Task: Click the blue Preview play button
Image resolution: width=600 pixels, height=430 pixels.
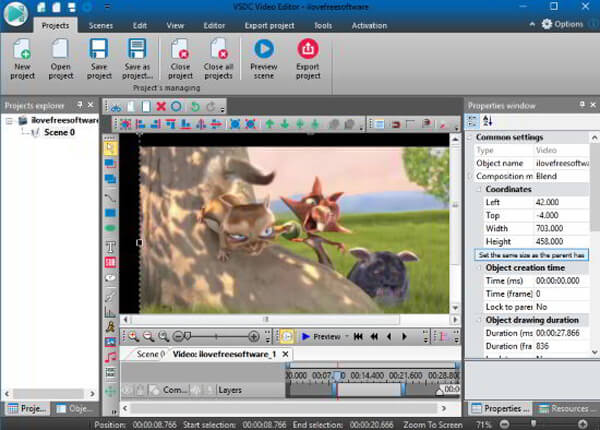Action: coord(305,337)
